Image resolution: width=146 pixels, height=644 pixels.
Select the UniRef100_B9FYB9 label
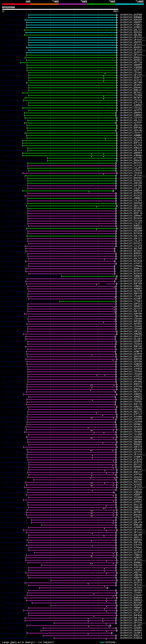131,284
